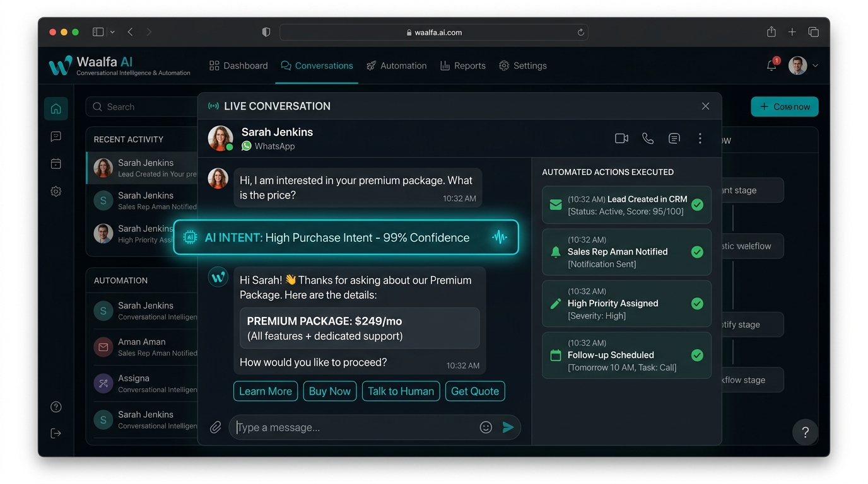
Task: Expand the browser sidebar dropdown chevron
Action: click(x=113, y=32)
